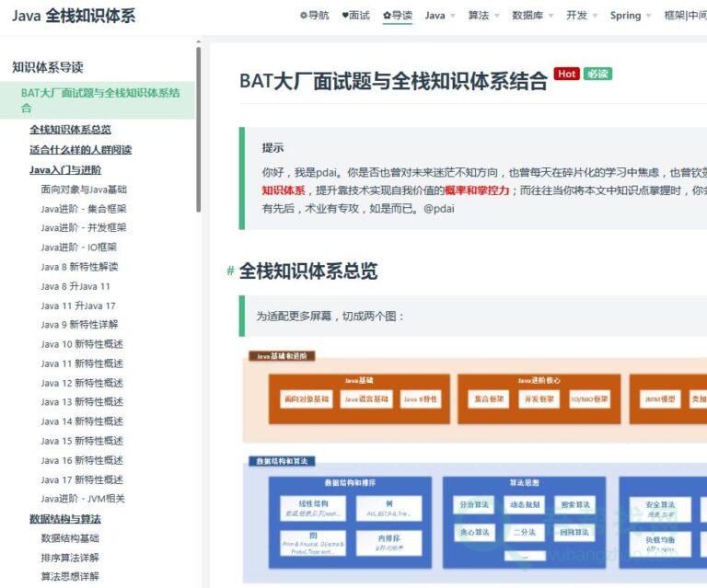Click the 面试 heart icon in navbar
This screenshot has height=588, width=707.
pyautogui.click(x=345, y=16)
